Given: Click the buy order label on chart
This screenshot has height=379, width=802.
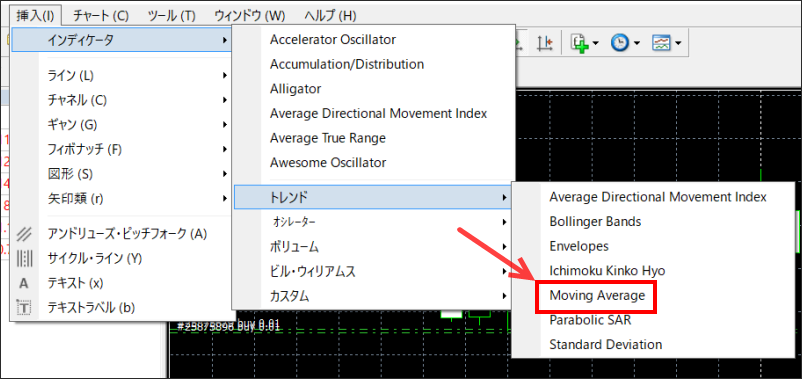Looking at the screenshot, I should [x=229, y=325].
